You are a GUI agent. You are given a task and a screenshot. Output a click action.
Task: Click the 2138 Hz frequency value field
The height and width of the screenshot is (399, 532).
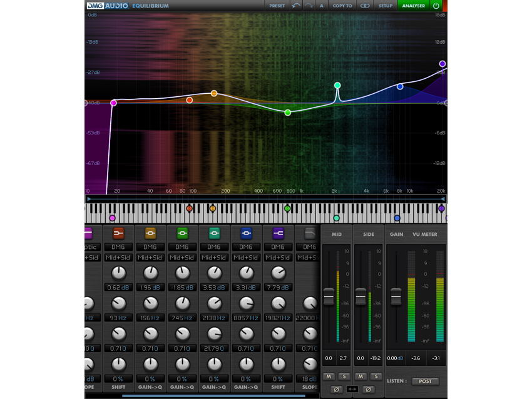(214, 318)
